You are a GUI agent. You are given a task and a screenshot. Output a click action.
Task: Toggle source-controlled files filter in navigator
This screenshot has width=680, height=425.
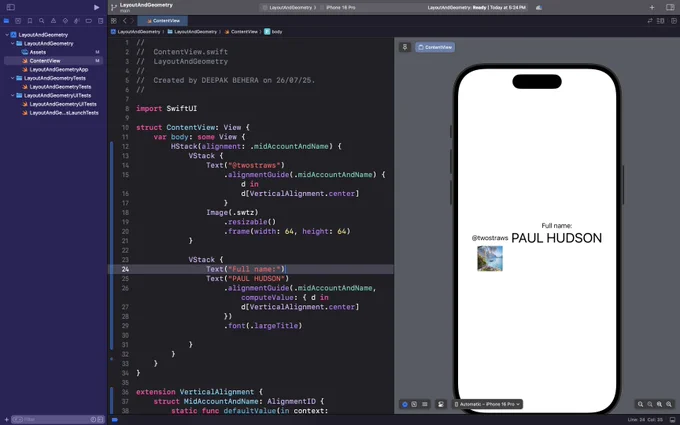pos(100,419)
